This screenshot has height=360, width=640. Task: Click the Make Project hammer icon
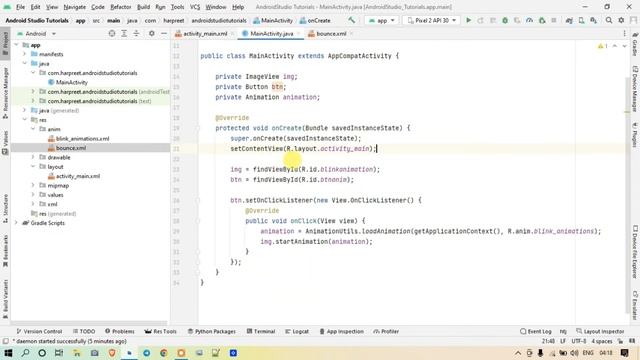[x=351, y=20]
